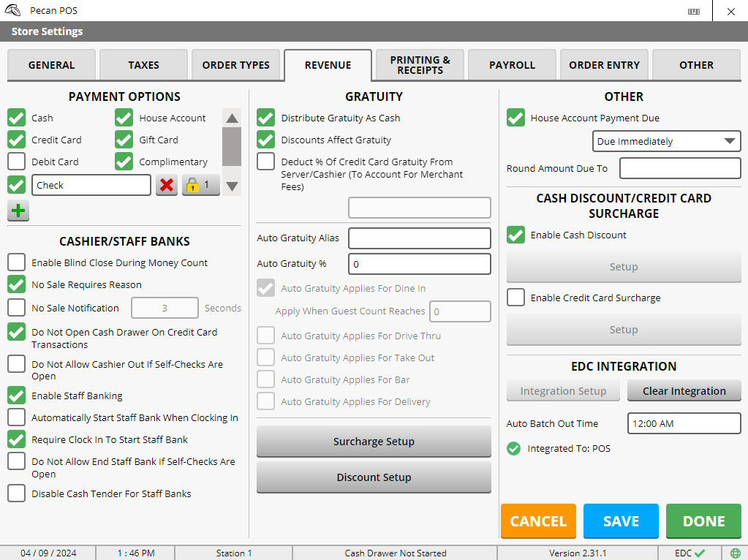This screenshot has width=748, height=560.
Task: Click the blue SAVE button
Action: click(x=621, y=521)
